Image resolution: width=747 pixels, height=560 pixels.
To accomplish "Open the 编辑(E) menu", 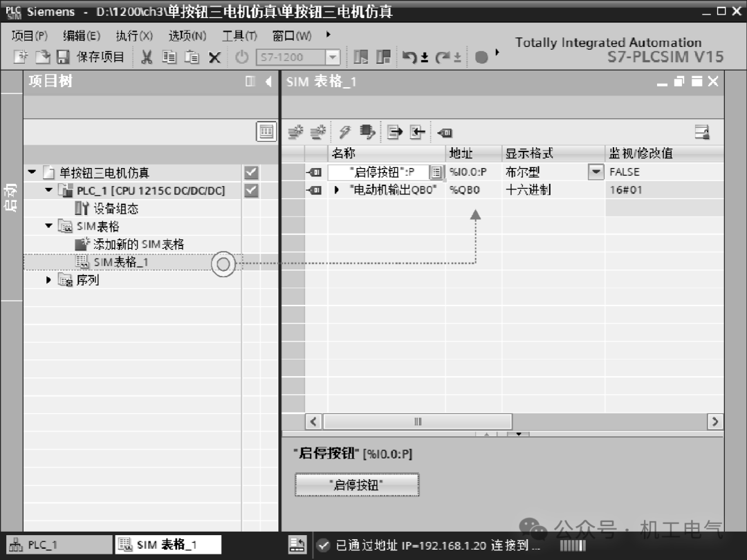I will pyautogui.click(x=82, y=36).
